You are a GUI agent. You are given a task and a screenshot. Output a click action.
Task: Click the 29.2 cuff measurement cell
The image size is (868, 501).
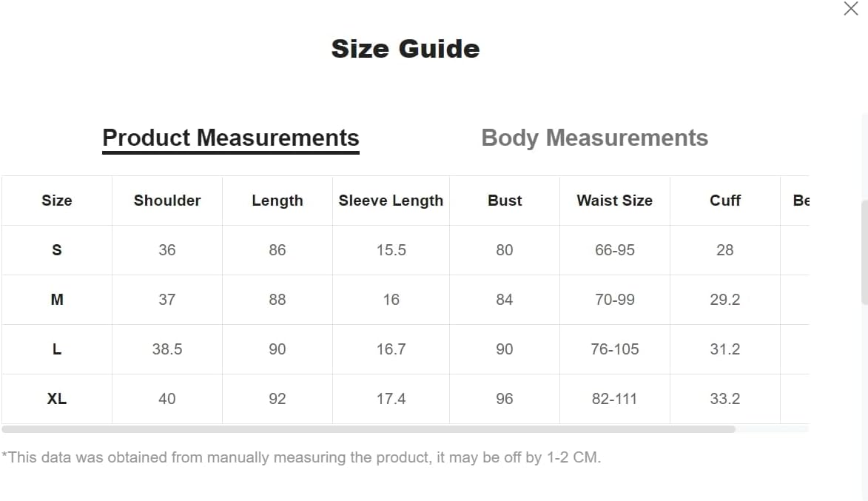725,300
